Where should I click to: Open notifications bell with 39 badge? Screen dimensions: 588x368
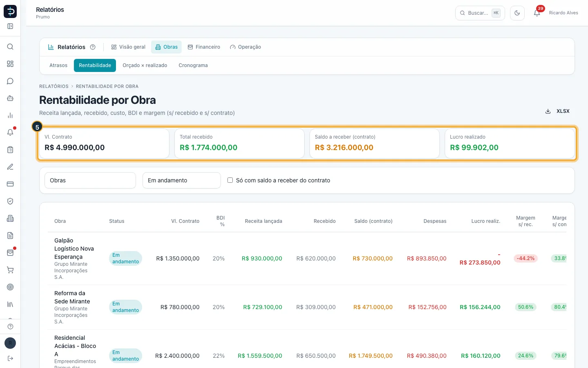[537, 13]
